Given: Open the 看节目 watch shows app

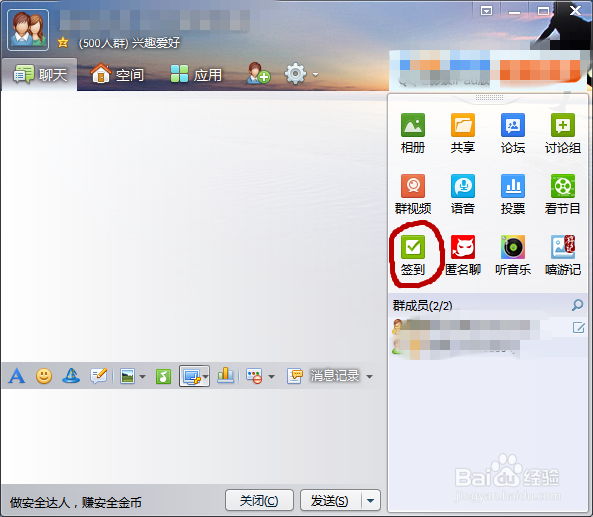Looking at the screenshot, I should click(562, 194).
